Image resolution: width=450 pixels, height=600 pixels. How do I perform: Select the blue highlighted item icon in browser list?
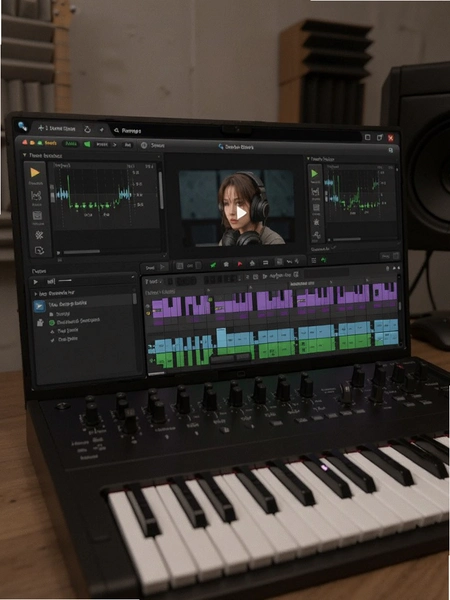(39, 306)
